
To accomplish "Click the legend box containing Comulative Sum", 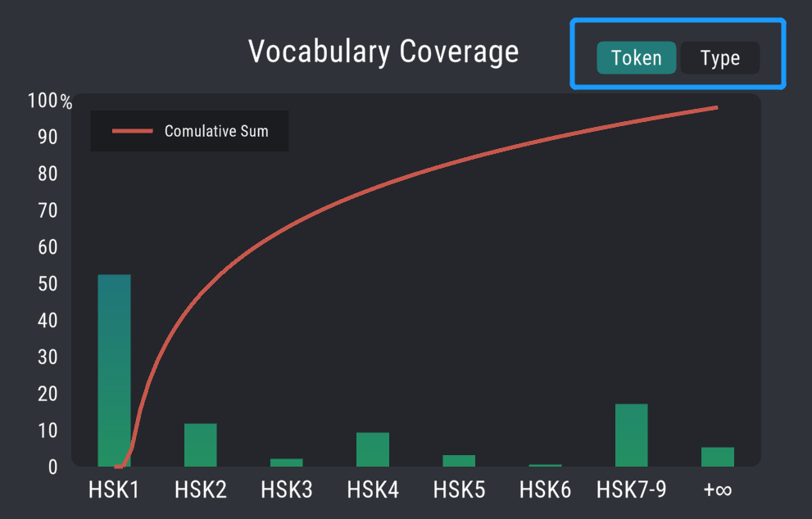I will coord(189,130).
